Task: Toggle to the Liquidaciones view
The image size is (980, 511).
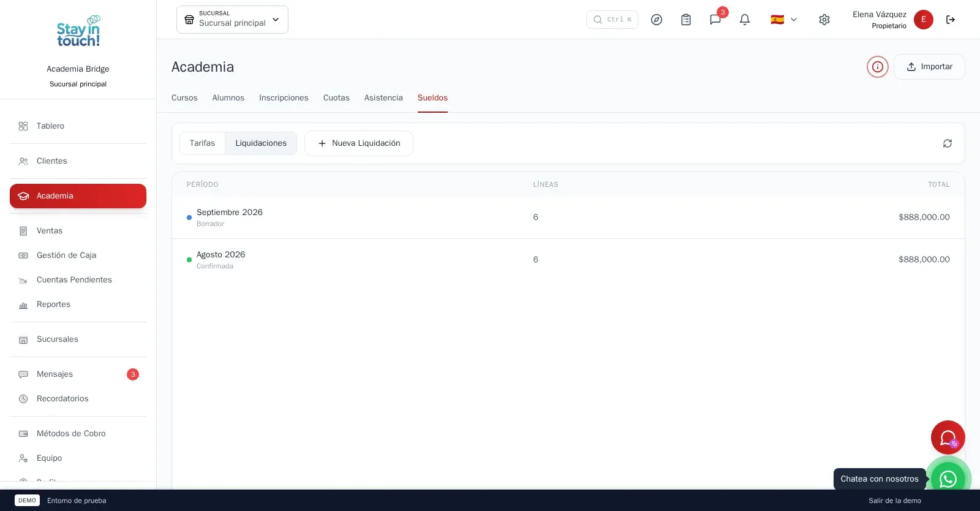Action: 261,143
